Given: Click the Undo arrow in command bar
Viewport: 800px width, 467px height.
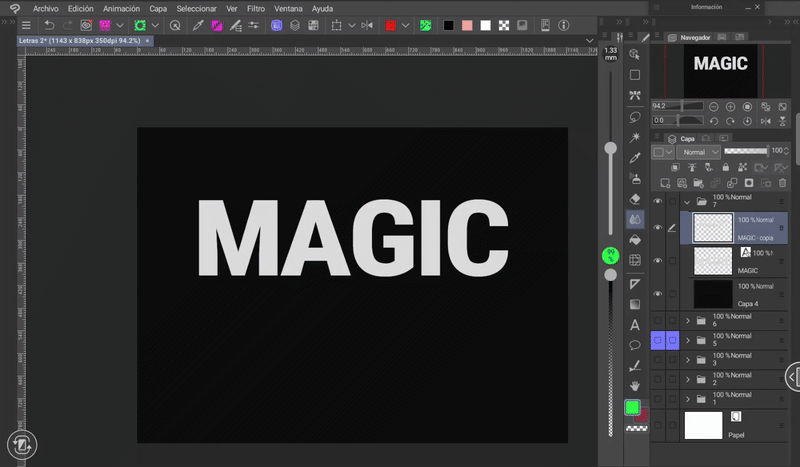Looking at the screenshot, I should (x=49, y=24).
